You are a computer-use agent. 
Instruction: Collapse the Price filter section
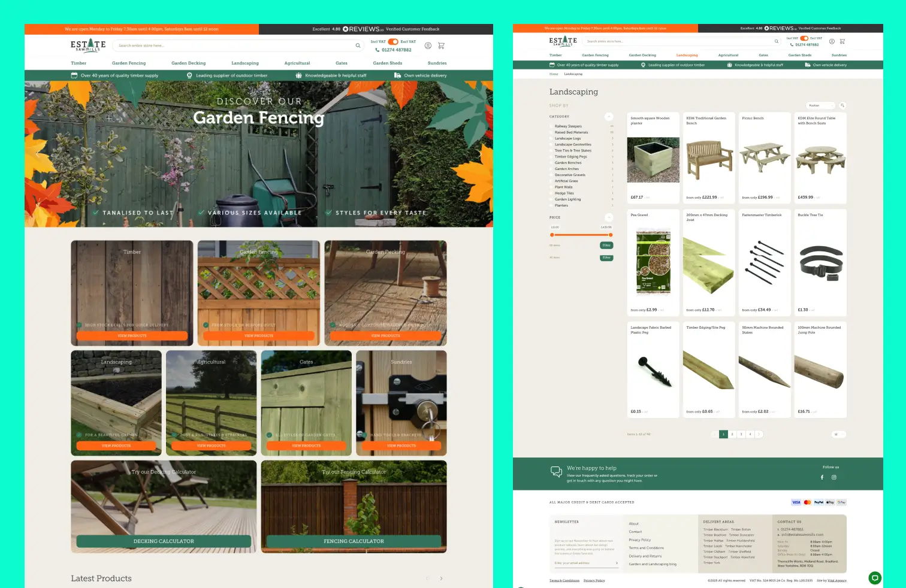point(609,217)
